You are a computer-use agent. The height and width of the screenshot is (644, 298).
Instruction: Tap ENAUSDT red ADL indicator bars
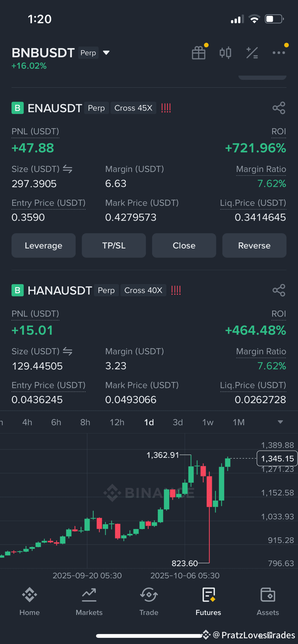click(166, 108)
